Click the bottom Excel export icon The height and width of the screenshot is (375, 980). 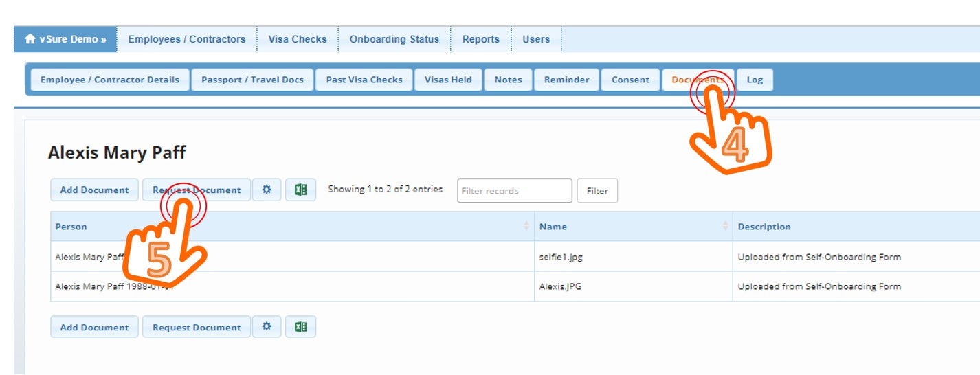click(300, 327)
